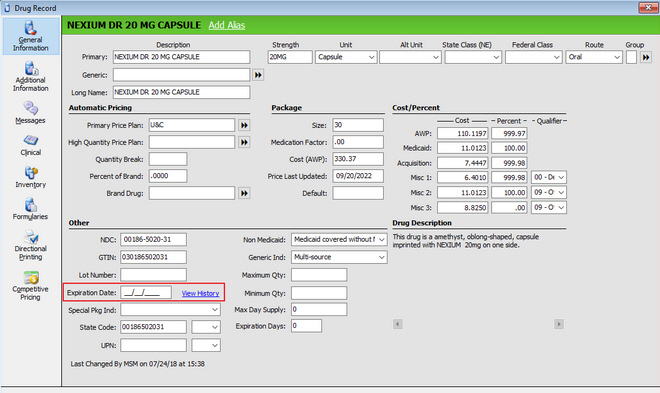Open the Generic Ind dropdown showing Multi-source
This screenshot has width=660, height=393.
pos(339,257)
